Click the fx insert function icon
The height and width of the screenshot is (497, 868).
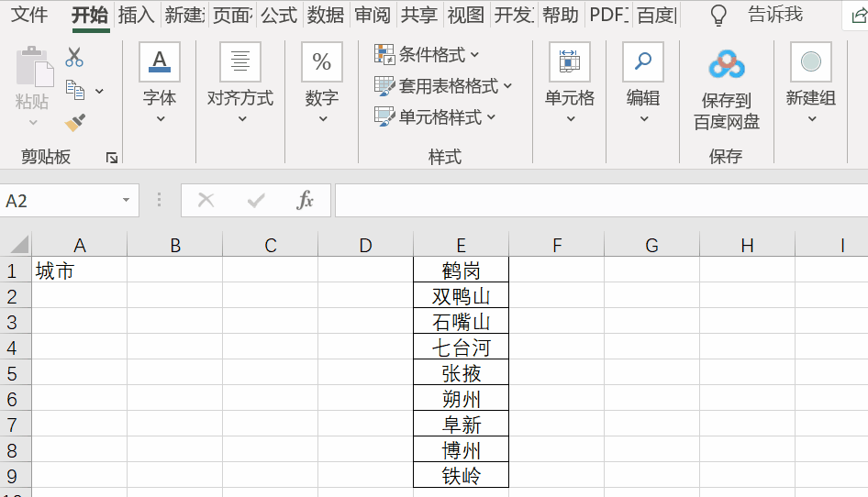[x=305, y=200]
